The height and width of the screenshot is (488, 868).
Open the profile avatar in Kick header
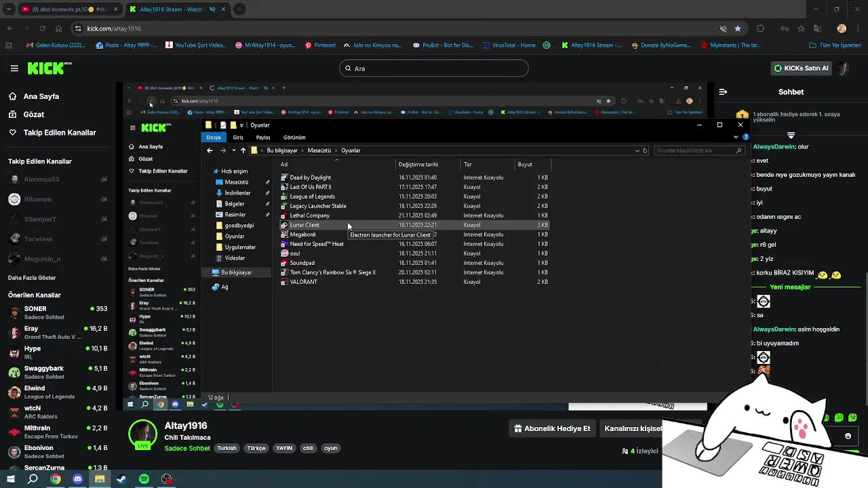(843, 68)
